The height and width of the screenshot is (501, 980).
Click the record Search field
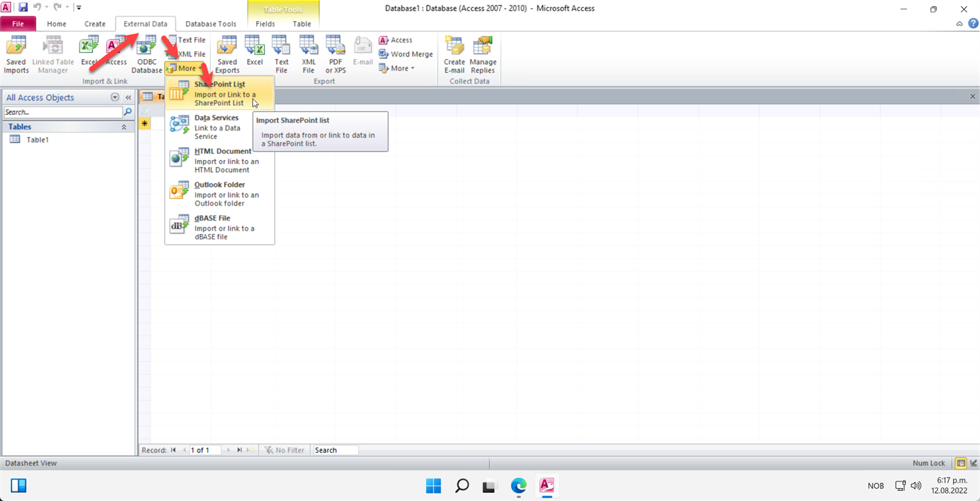coord(335,450)
